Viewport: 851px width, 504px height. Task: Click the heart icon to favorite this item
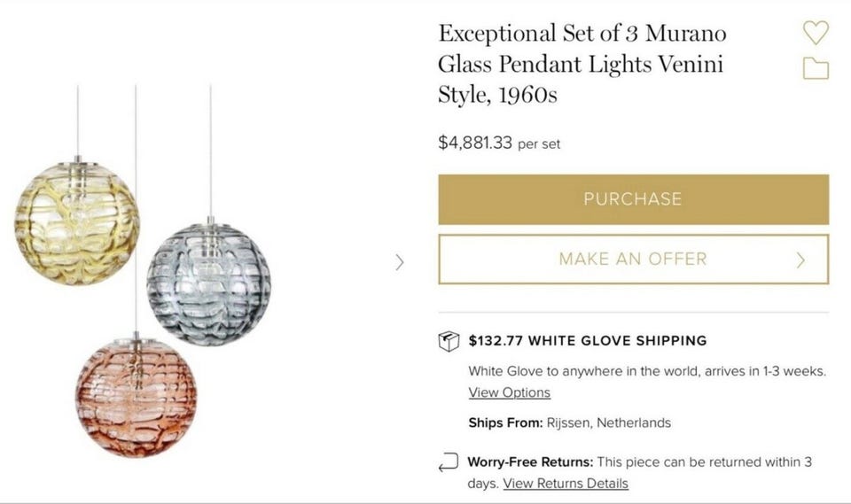click(816, 34)
